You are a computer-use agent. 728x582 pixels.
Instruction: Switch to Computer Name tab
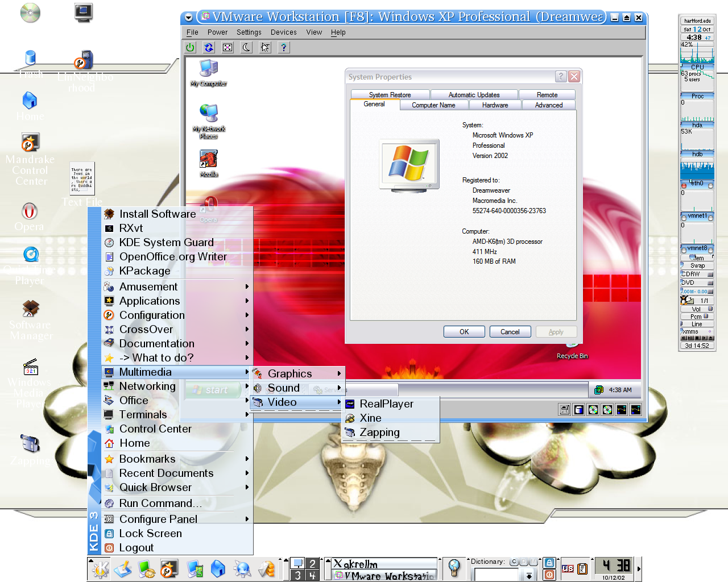click(x=433, y=105)
